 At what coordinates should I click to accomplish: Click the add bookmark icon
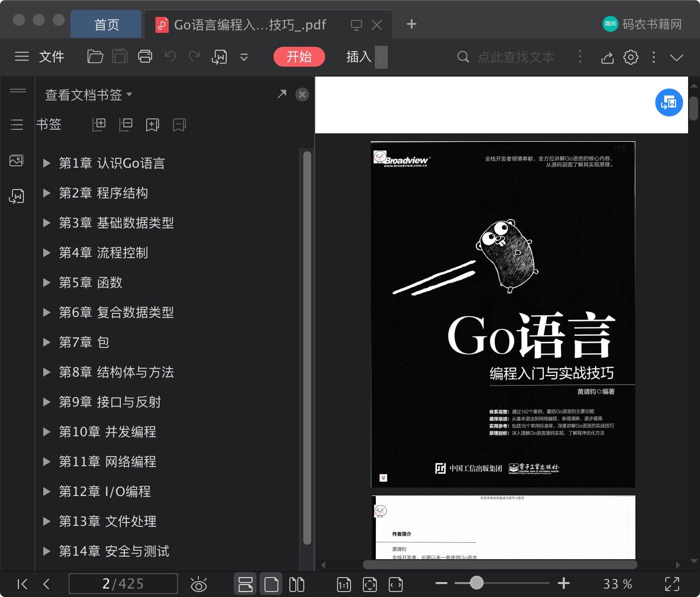[153, 125]
